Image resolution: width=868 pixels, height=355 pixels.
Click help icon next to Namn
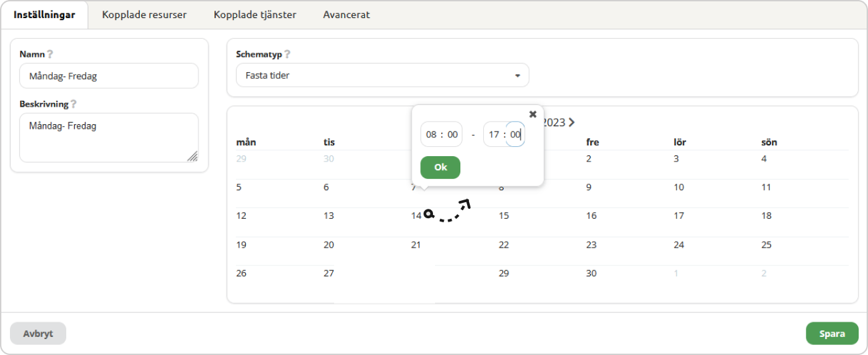49,54
